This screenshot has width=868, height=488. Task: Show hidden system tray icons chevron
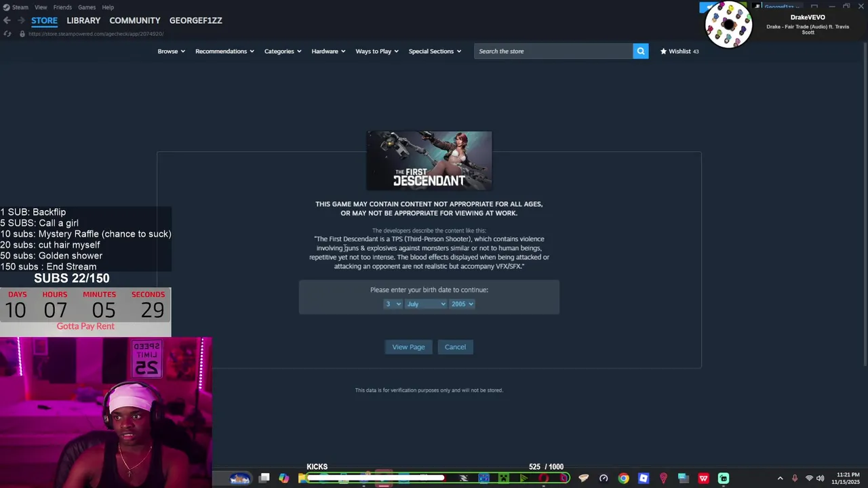pyautogui.click(x=780, y=478)
